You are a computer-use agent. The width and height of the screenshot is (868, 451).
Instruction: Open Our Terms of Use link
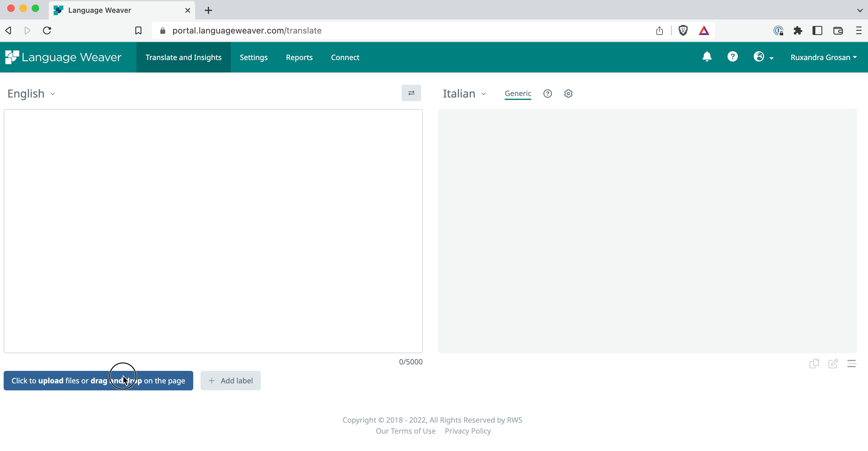click(x=406, y=431)
